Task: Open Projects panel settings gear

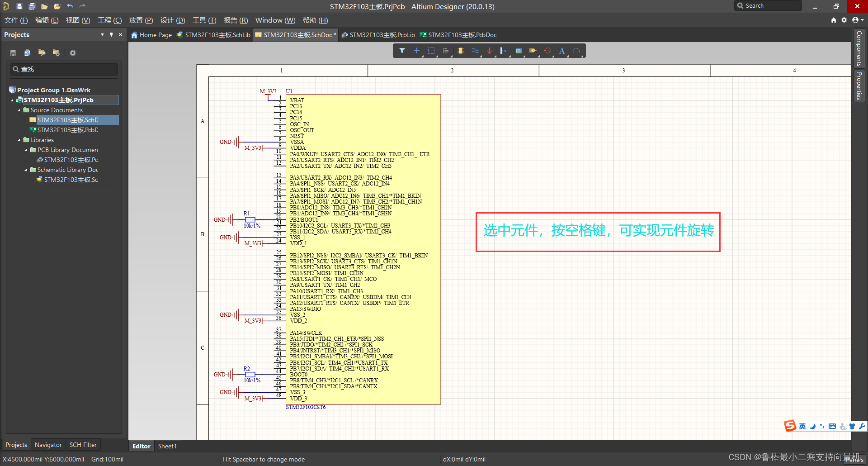Action: coord(73,53)
